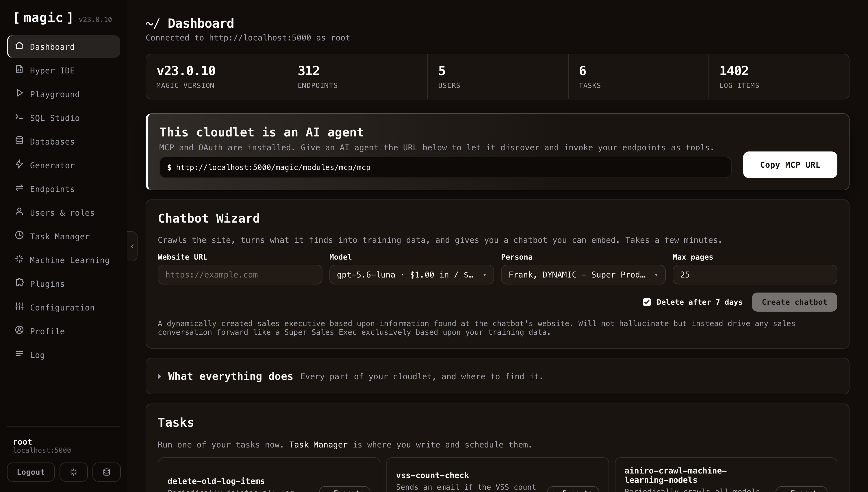
Task: Open Configuration settings page
Action: click(x=64, y=307)
